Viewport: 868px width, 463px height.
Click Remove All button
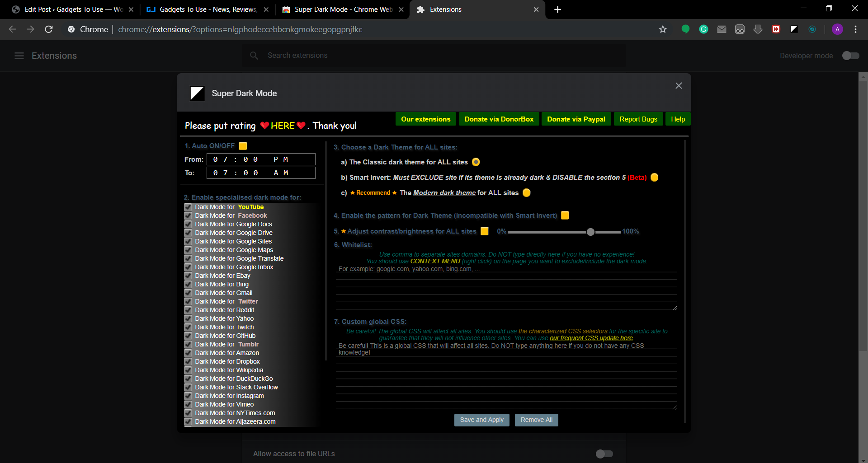click(x=537, y=420)
